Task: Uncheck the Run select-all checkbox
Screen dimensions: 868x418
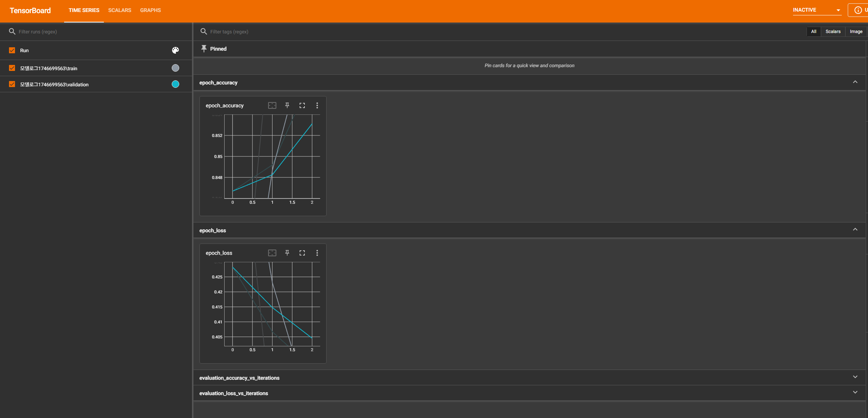Action: [x=12, y=50]
